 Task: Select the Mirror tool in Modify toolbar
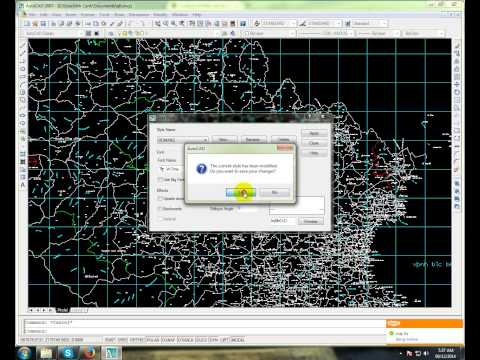pyautogui.click(x=457, y=61)
